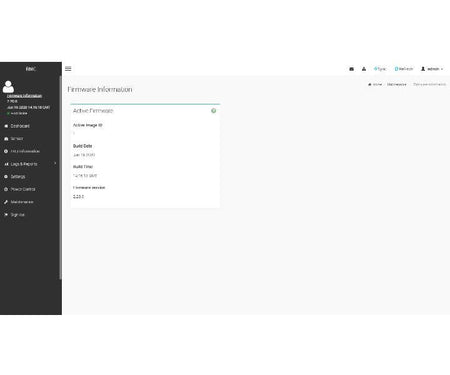
Task: Open the admin user dropdown
Action: tap(432, 69)
